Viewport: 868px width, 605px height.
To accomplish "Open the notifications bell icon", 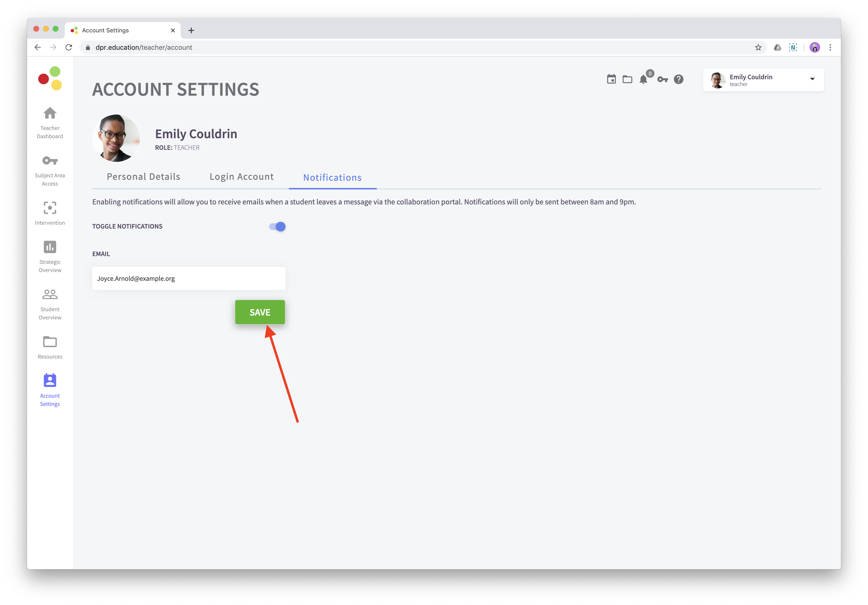I will pos(643,79).
